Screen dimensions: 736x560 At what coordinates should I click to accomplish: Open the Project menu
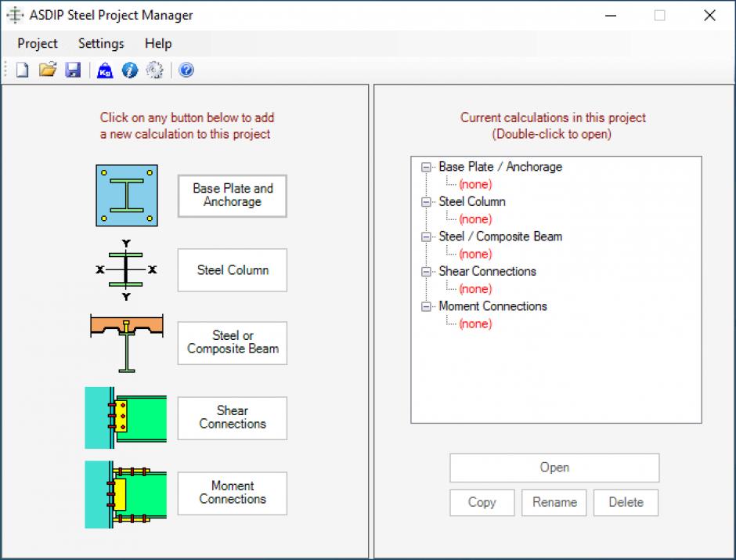tap(38, 44)
